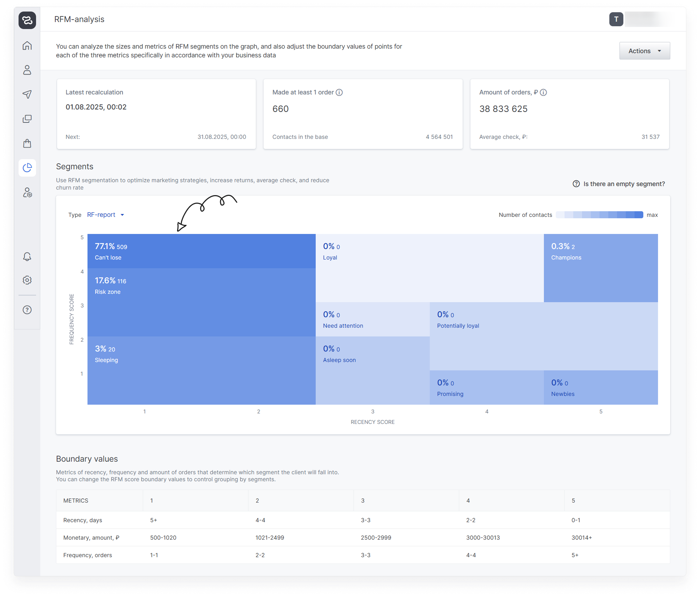This screenshot has width=700, height=597.
Task: Click the Number of contacts color scale
Action: tap(599, 215)
